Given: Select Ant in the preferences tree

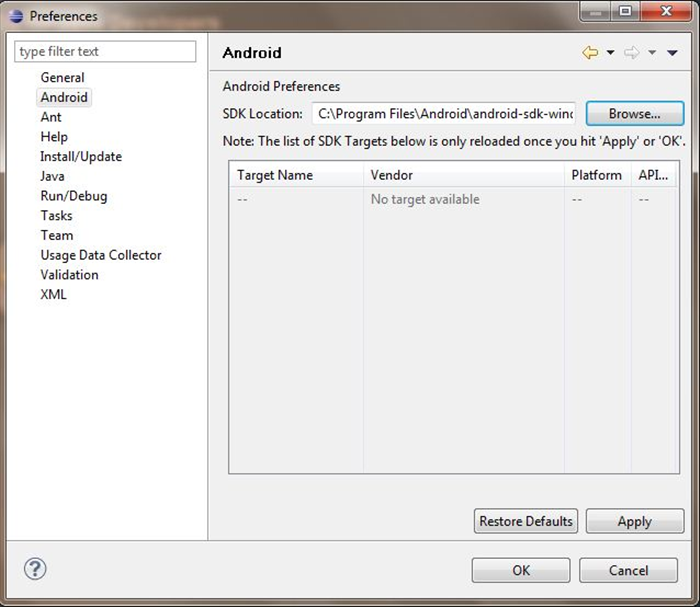Looking at the screenshot, I should tap(50, 117).
